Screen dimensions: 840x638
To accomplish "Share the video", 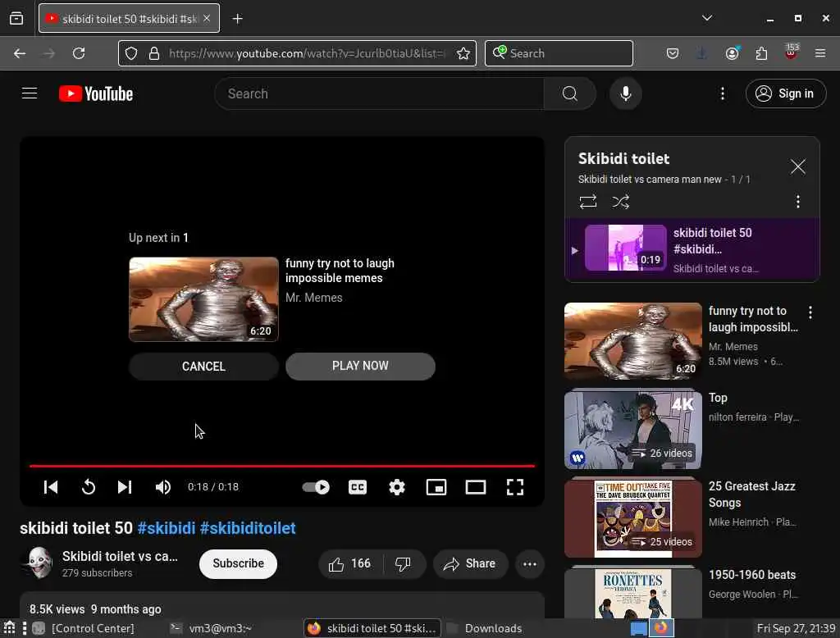I will 470,563.
